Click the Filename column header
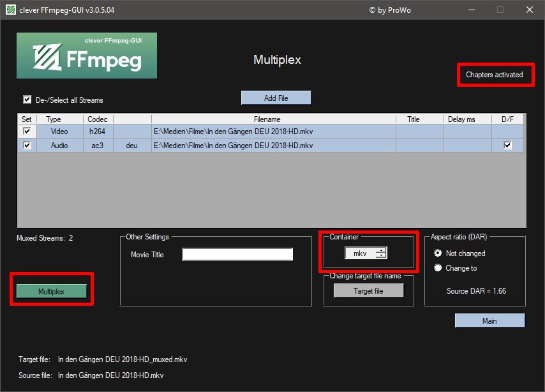The width and height of the screenshot is (545, 392). (x=274, y=119)
